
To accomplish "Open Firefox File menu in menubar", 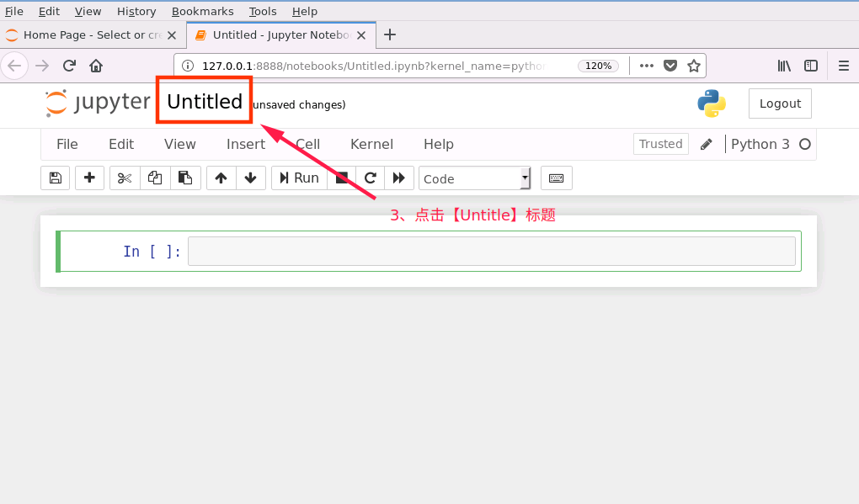I will [14, 12].
